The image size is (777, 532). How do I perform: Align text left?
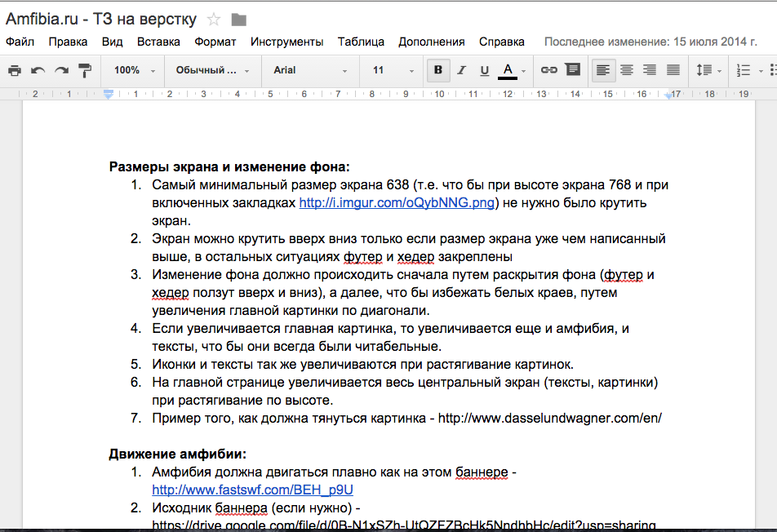(x=603, y=70)
